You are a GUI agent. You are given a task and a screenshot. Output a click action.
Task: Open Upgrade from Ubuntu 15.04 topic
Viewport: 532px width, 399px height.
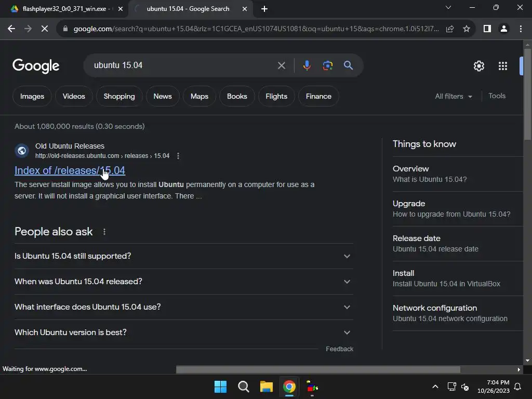(458, 209)
